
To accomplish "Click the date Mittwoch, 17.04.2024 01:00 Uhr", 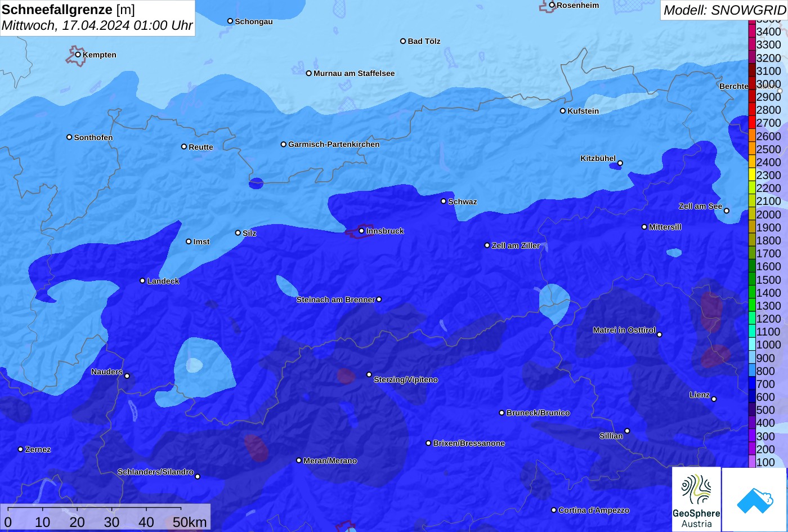I will point(97,25).
